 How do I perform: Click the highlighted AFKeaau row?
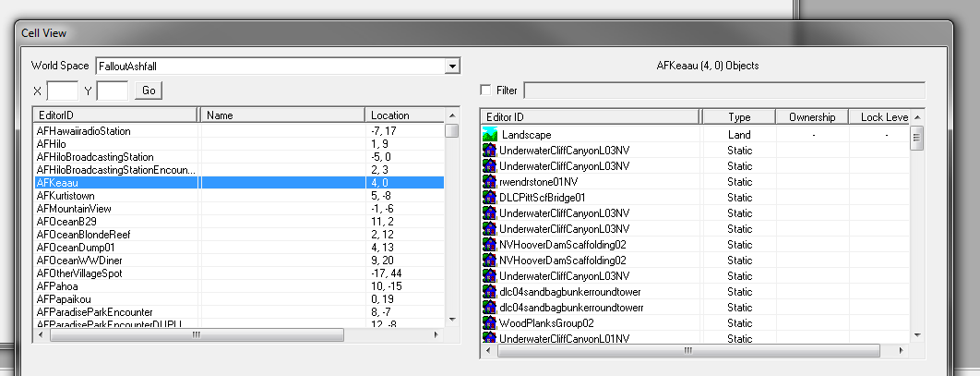(x=239, y=183)
